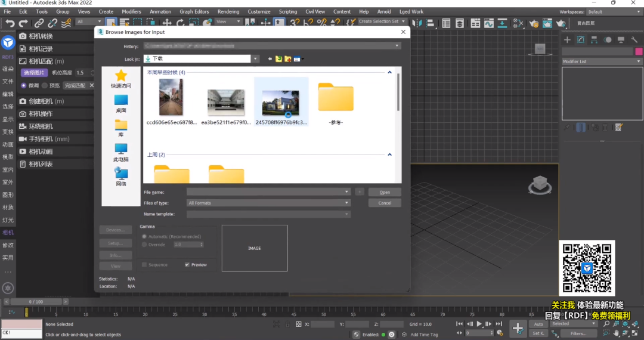The width and height of the screenshot is (644, 340).
Task: Open the Graph Editors menu
Action: click(x=194, y=12)
